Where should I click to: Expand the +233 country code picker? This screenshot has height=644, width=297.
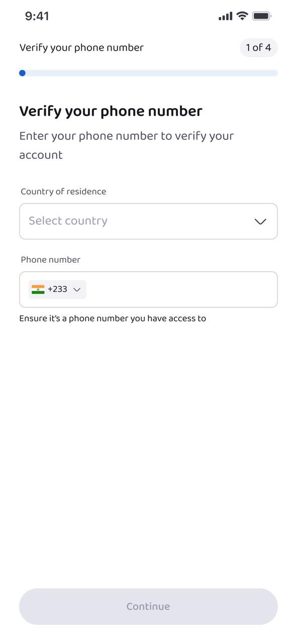(x=57, y=289)
